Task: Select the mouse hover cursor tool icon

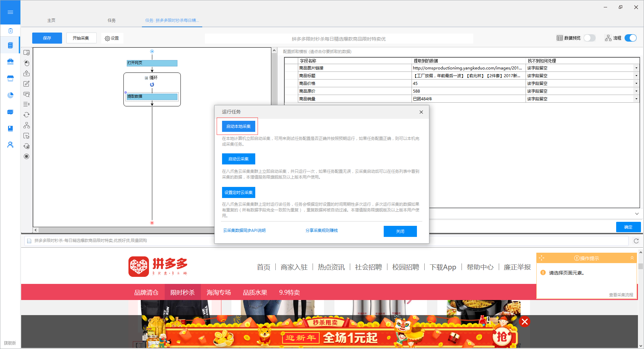Action: click(26, 136)
